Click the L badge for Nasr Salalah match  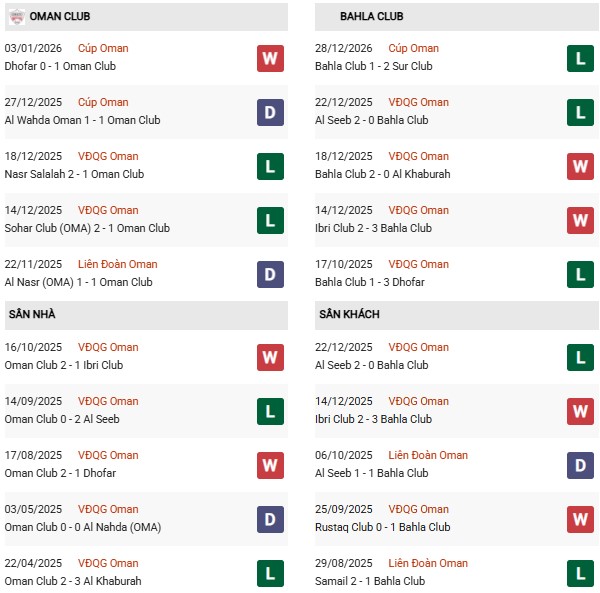[270, 166]
